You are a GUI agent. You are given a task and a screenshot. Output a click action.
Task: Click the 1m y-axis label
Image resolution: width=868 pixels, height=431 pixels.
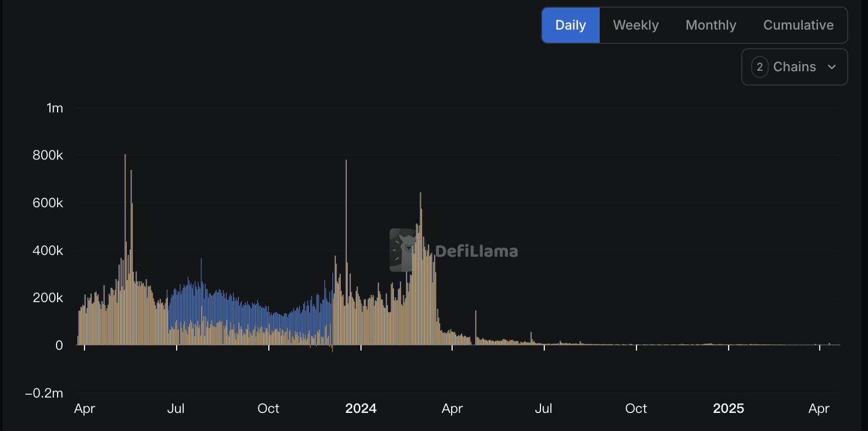pos(55,108)
